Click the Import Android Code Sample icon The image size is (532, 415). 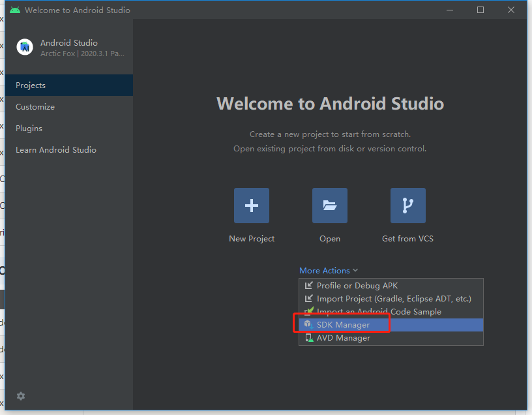[309, 311]
